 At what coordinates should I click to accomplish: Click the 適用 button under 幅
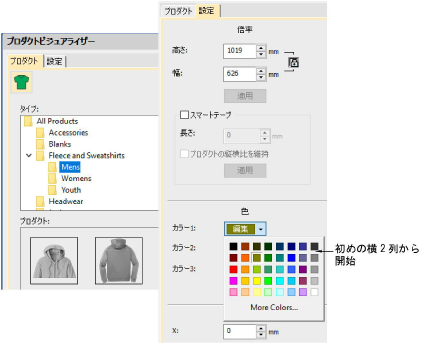(x=245, y=96)
